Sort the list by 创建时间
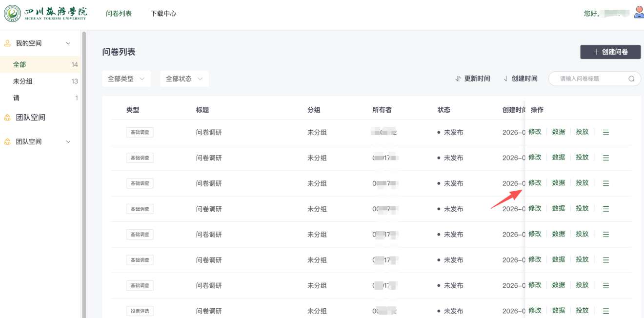 tap(520, 79)
